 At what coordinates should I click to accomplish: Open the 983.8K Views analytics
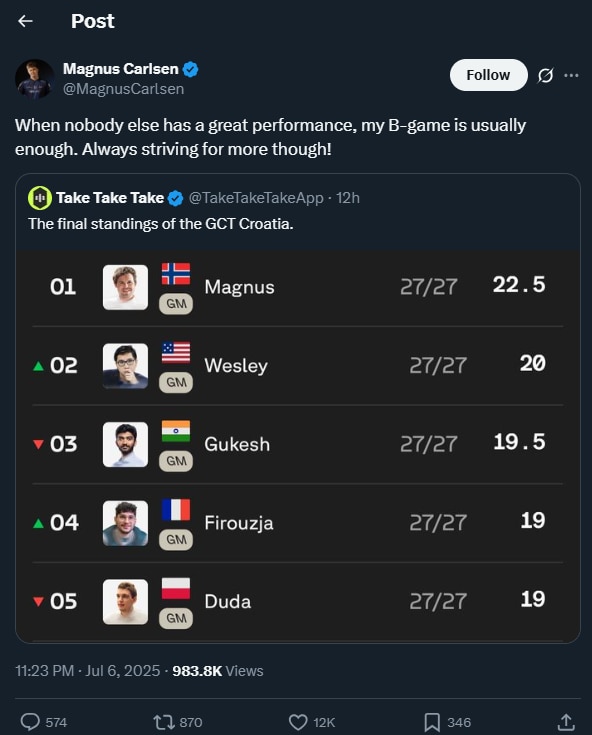point(217,671)
